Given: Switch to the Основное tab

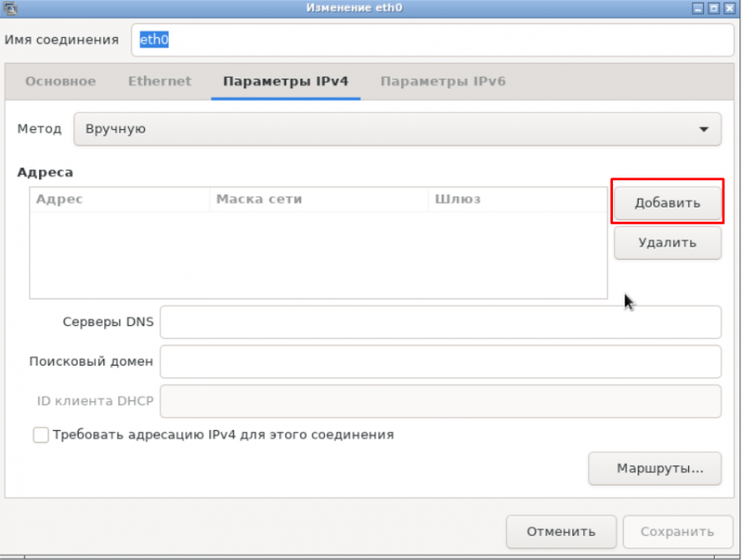Looking at the screenshot, I should (60, 81).
